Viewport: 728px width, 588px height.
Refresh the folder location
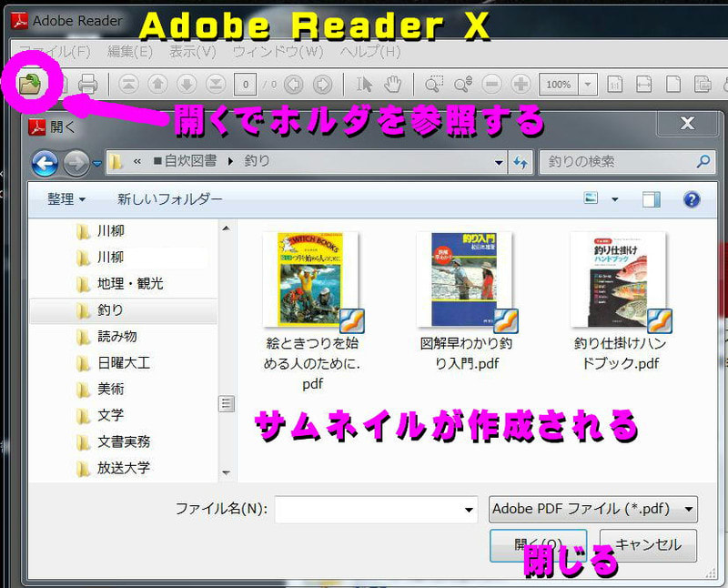pyautogui.click(x=521, y=162)
